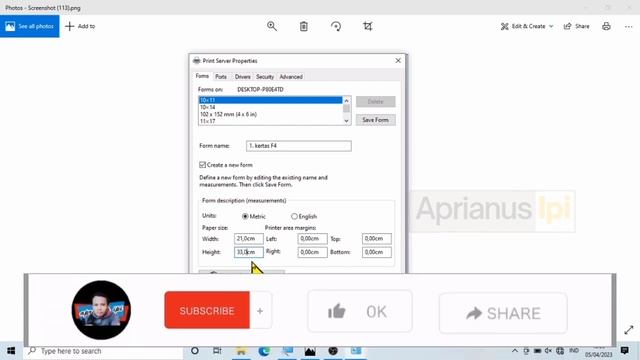The width and height of the screenshot is (640, 360).
Task: Rotate the photo with rotate icon
Action: pos(336,26)
